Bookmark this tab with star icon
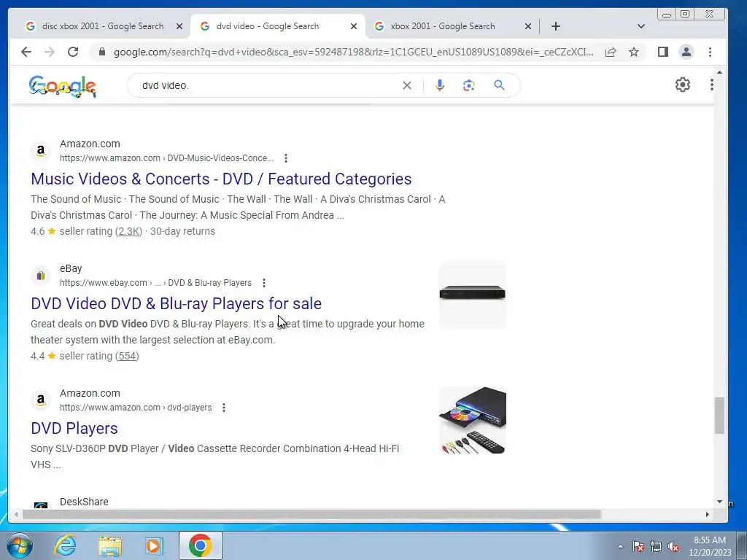Image resolution: width=747 pixels, height=560 pixels. 634,52
